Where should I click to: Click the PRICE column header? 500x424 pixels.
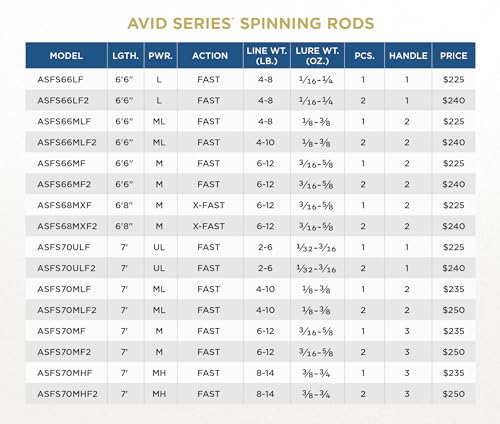[x=453, y=56]
